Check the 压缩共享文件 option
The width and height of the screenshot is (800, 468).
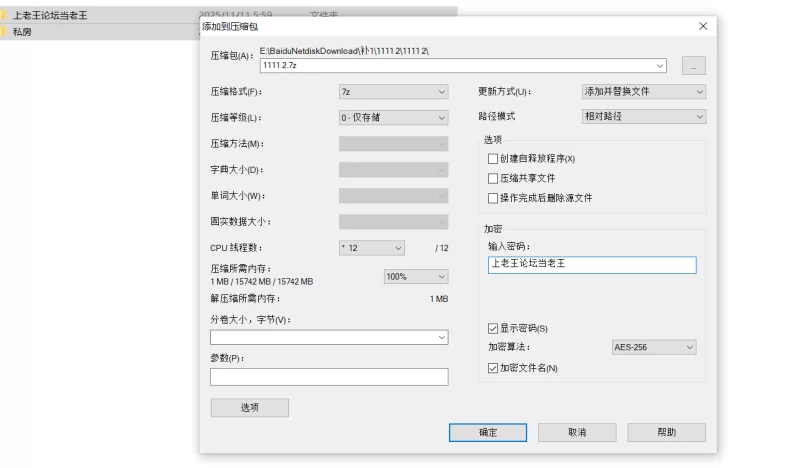pos(492,178)
